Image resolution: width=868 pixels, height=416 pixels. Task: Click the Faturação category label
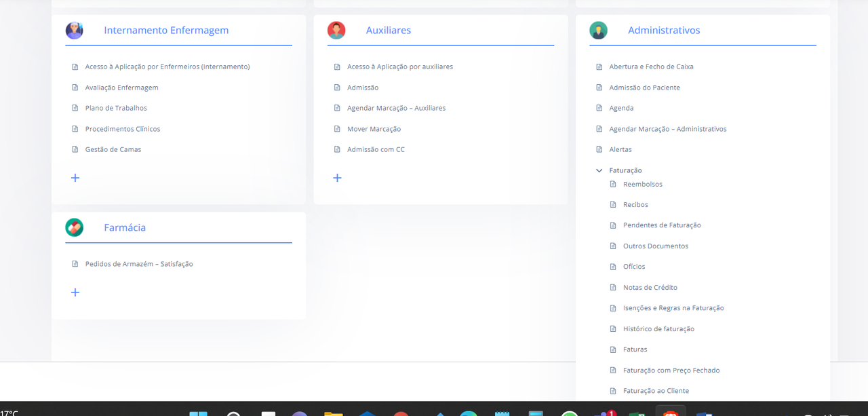point(625,170)
